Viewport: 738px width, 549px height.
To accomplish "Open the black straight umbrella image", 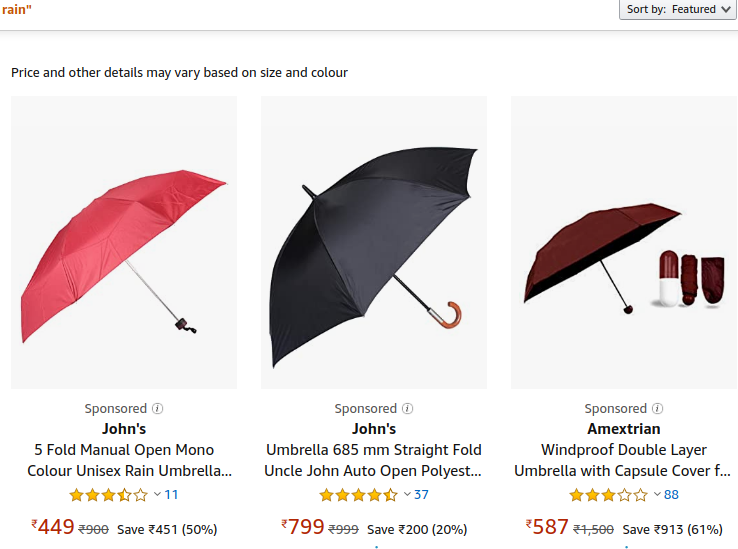I will coord(374,242).
